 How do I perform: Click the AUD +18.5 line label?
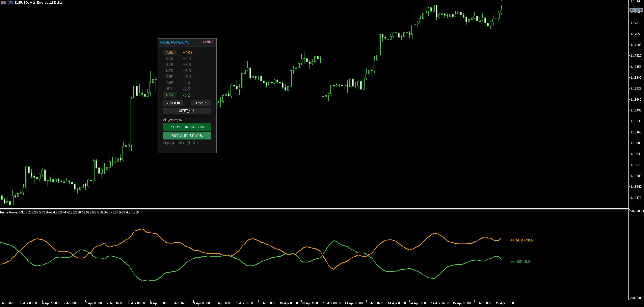click(521, 240)
